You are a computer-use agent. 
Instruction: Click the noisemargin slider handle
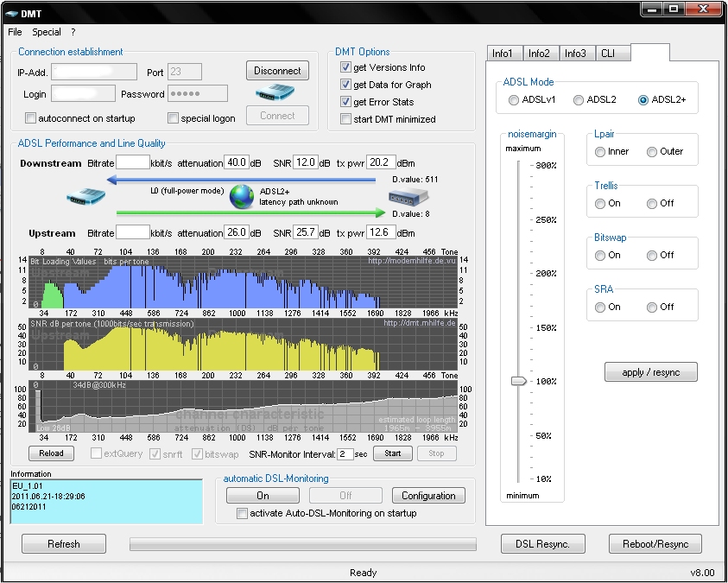[x=519, y=381]
